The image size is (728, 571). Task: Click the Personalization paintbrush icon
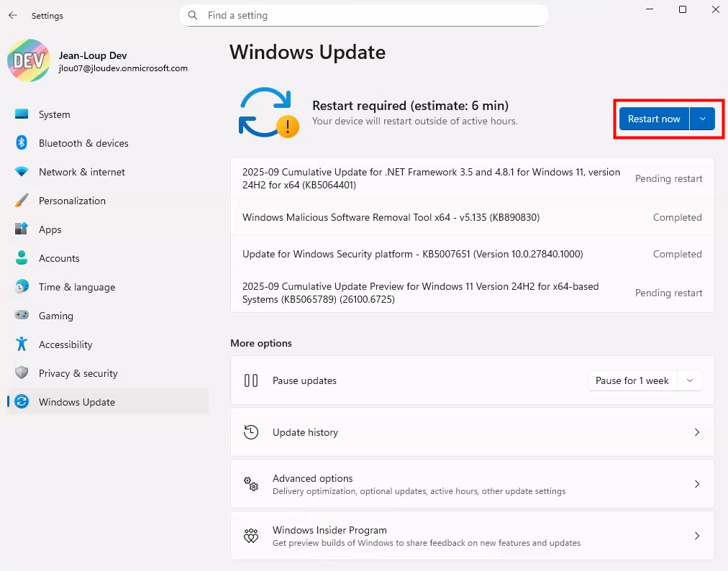pyautogui.click(x=22, y=201)
